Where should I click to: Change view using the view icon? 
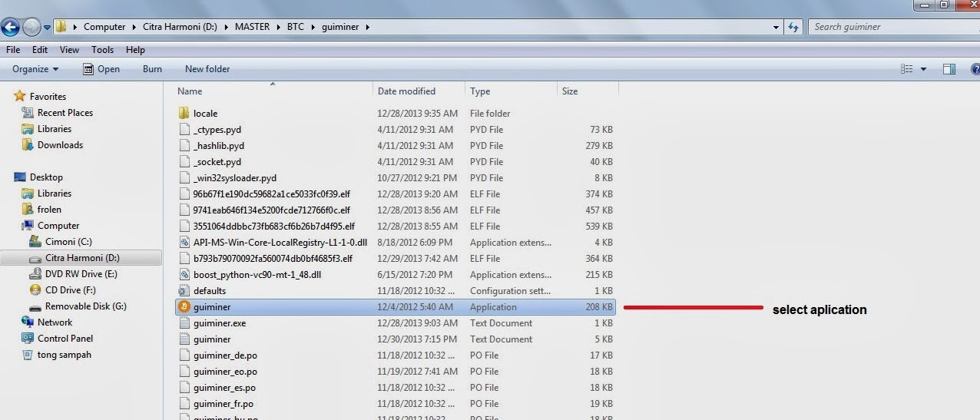point(907,69)
